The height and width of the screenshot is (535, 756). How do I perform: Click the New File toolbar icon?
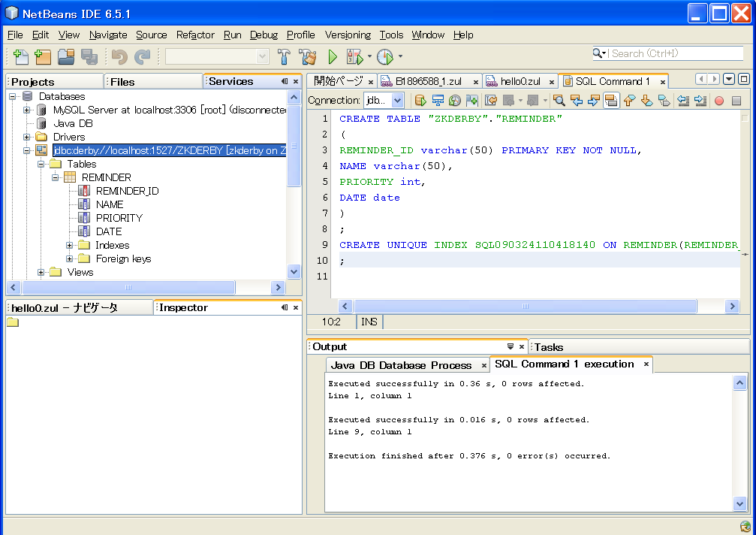(x=21, y=57)
